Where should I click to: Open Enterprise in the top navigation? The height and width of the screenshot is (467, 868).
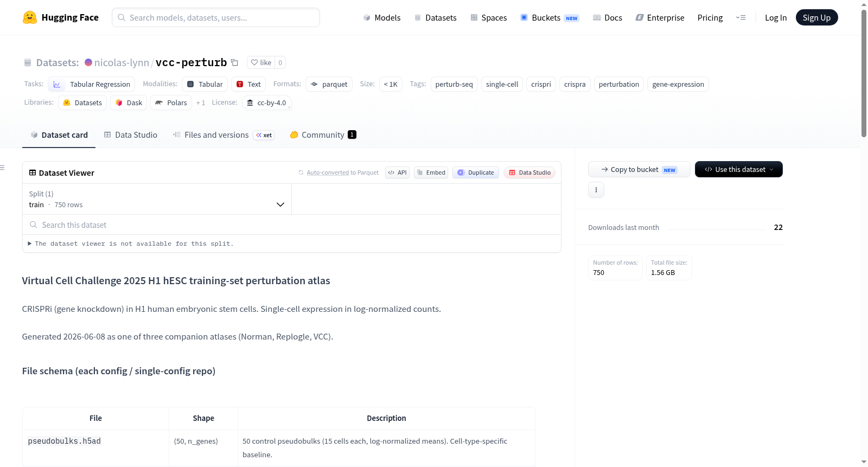pos(660,17)
